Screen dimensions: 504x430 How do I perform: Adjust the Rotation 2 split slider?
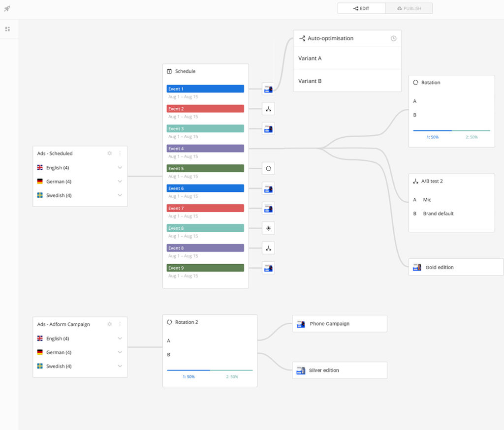pyautogui.click(x=210, y=370)
